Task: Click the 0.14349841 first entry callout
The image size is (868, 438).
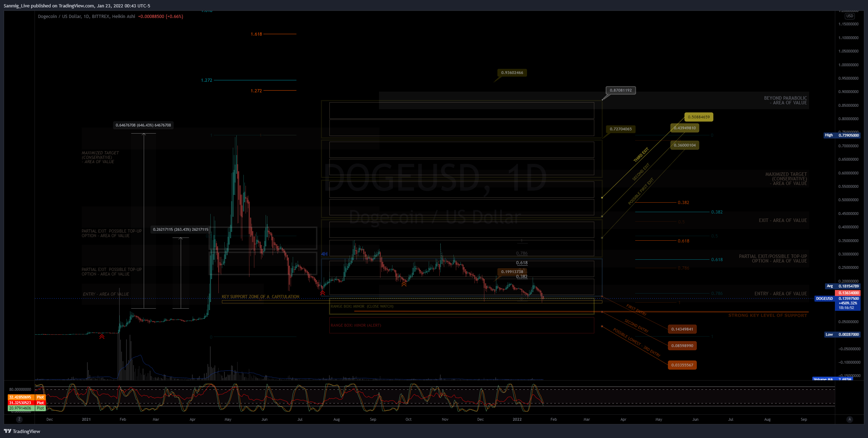Action: click(x=682, y=329)
